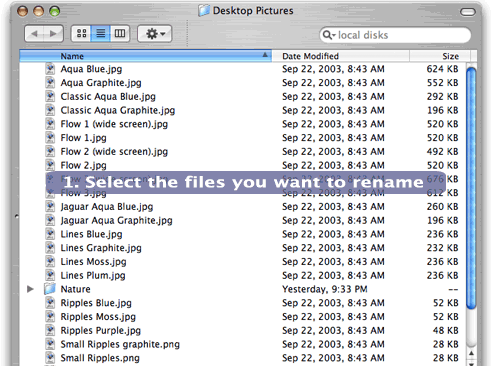Select the Nature folder name
The image size is (492, 366).
pyautogui.click(x=75, y=289)
